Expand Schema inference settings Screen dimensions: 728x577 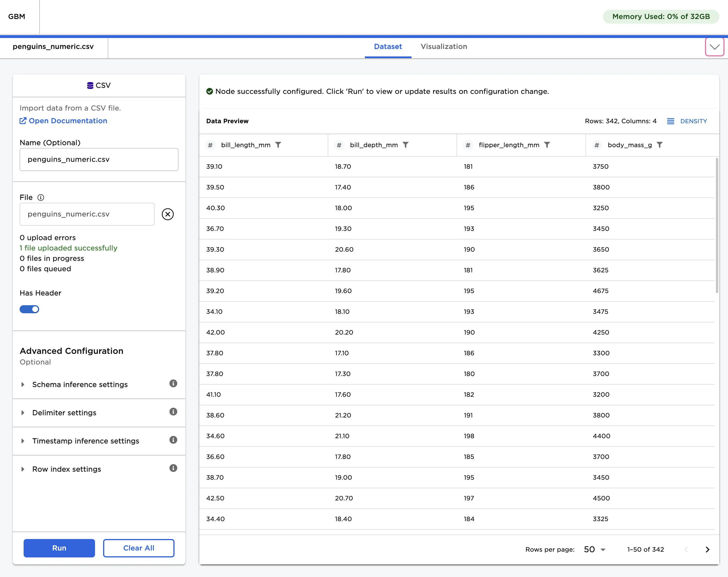[80, 384]
